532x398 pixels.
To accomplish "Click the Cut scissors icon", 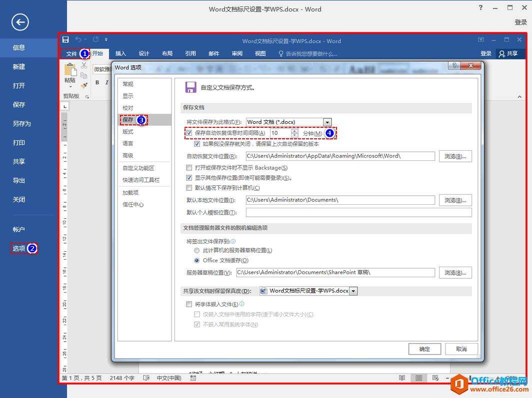I will (x=84, y=65).
